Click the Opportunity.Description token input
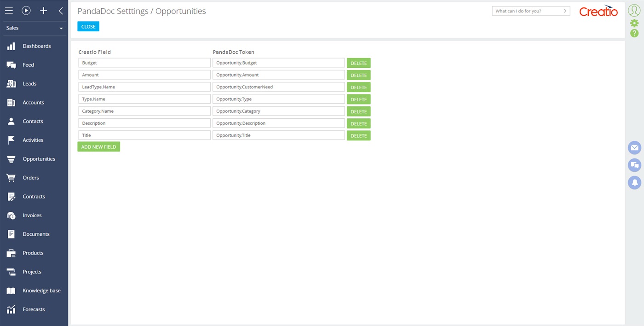This screenshot has height=326, width=644. point(279,123)
